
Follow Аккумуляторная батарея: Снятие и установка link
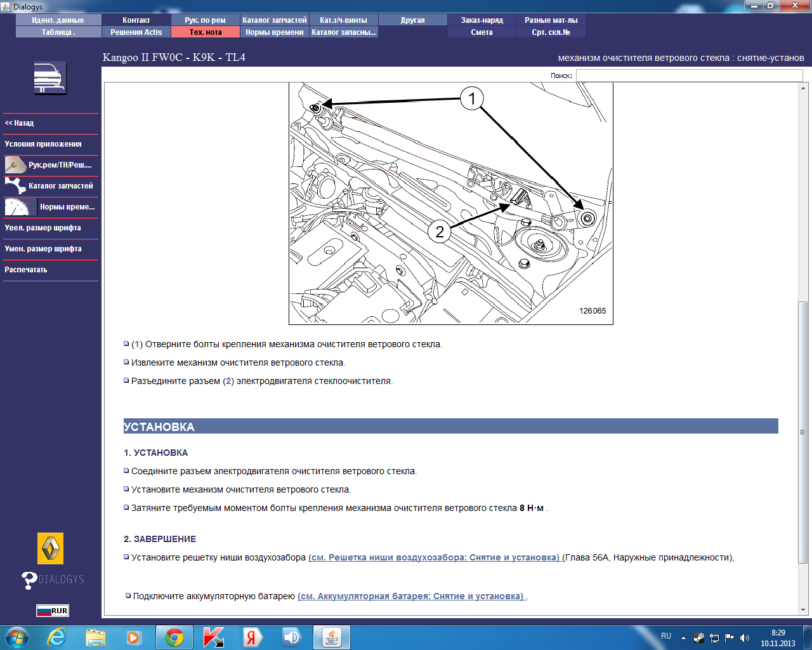pyautogui.click(x=411, y=597)
